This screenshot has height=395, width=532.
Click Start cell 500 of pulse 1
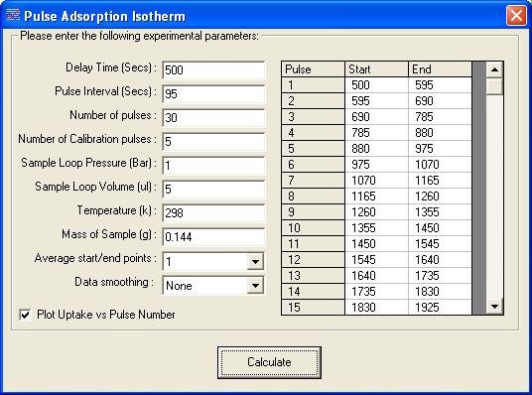[376, 84]
